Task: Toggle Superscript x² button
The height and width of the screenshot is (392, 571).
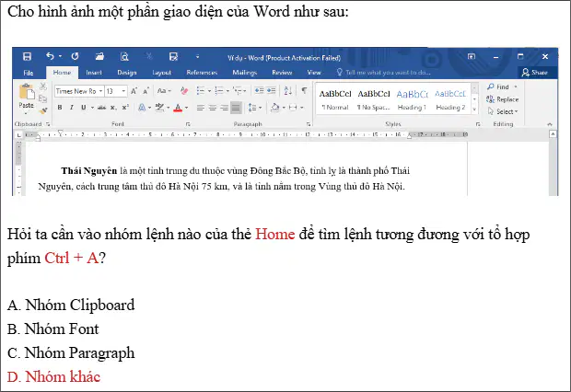Action: tap(125, 108)
